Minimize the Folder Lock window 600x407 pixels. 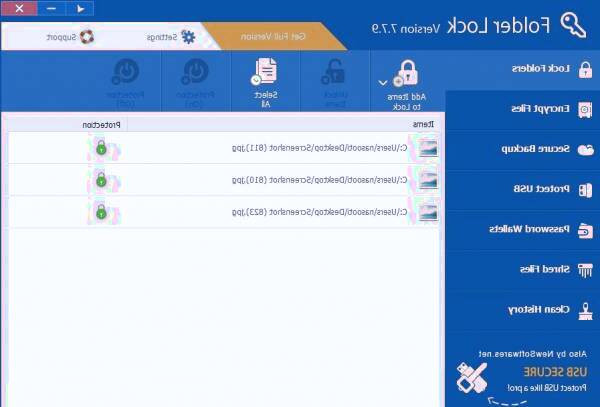(x=52, y=8)
